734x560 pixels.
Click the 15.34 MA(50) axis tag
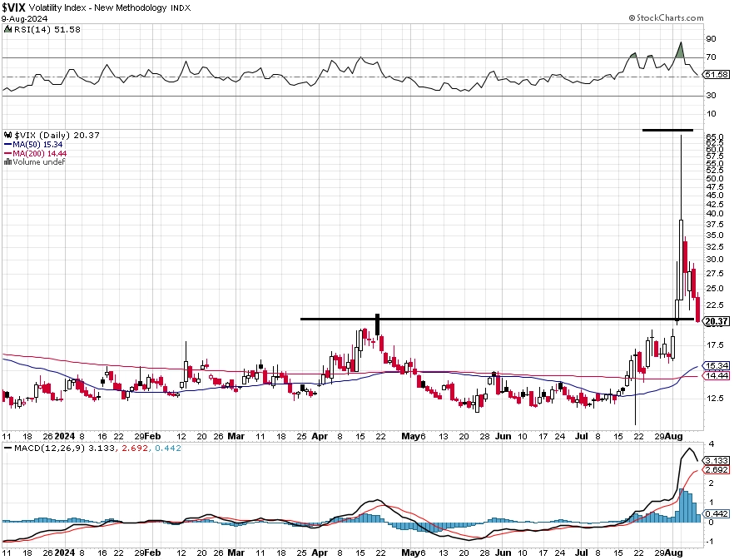717,365
